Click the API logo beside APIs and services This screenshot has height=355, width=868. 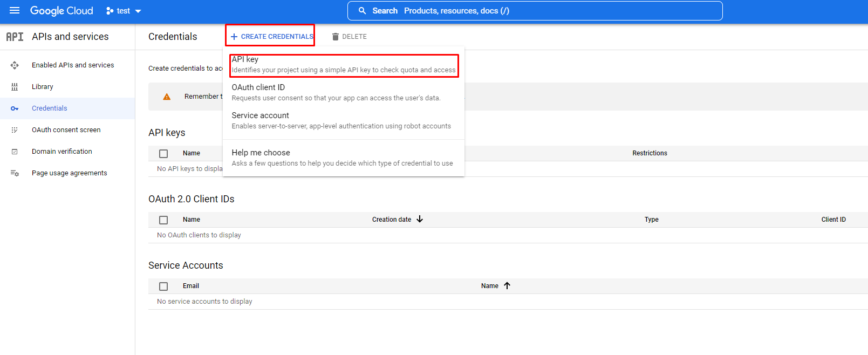coord(15,37)
